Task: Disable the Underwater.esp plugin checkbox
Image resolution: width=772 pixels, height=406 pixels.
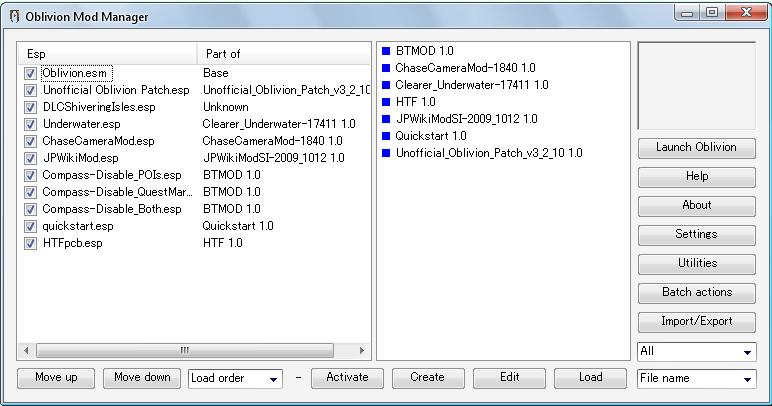Action: tap(31, 125)
